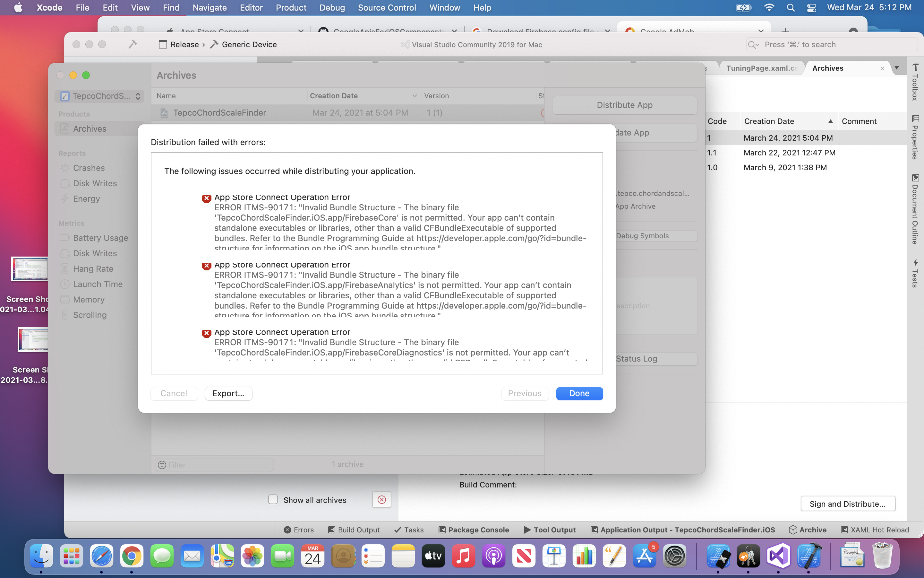Open Scrolling metrics
Viewport: 924px width, 578px height.
click(90, 315)
